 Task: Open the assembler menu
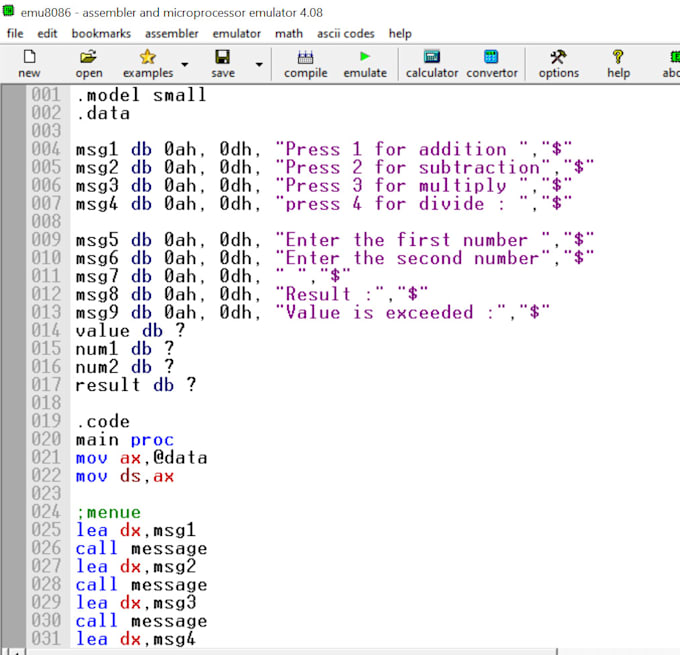(172, 33)
